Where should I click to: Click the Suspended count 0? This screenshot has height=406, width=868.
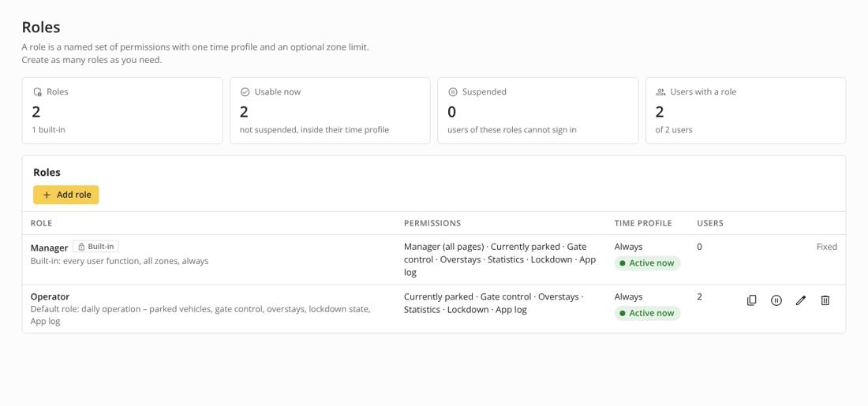coord(451,112)
